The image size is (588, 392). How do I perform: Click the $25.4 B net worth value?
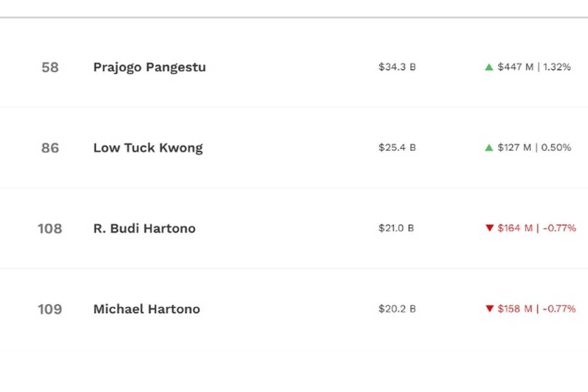[397, 147]
